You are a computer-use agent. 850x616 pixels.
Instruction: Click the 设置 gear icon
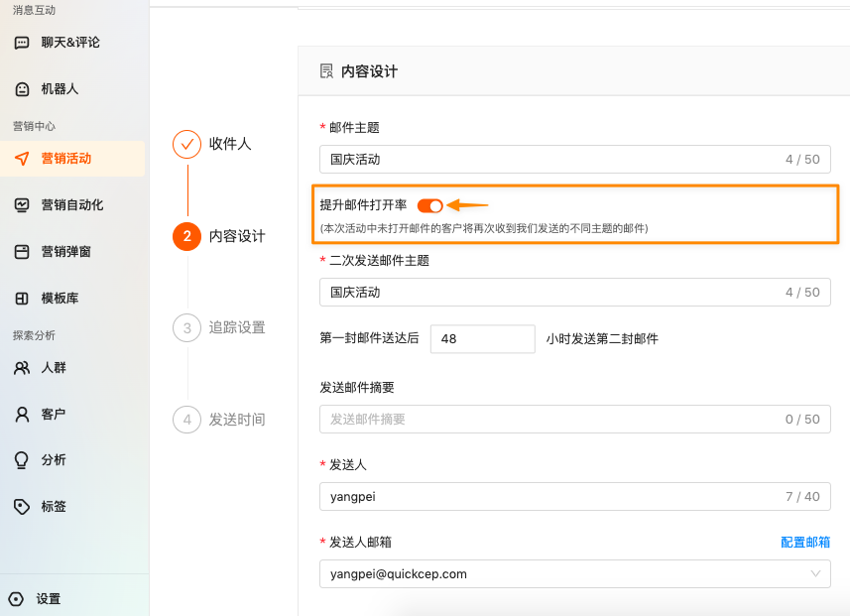pos(16,599)
